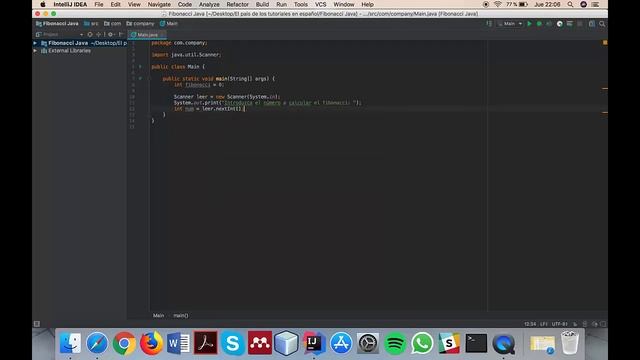Select the External Libraries row in project tree
The width and height of the screenshot is (640, 360).
(80, 51)
